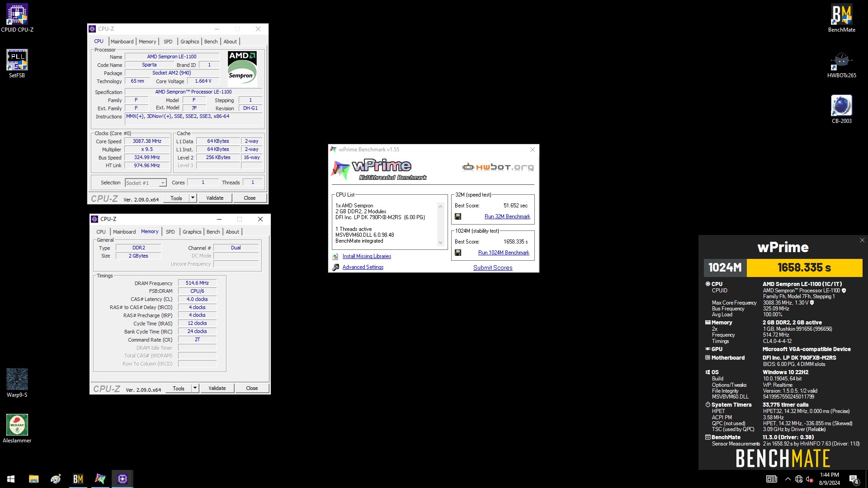Click Install Missing Libraries icon

pyautogui.click(x=335, y=256)
